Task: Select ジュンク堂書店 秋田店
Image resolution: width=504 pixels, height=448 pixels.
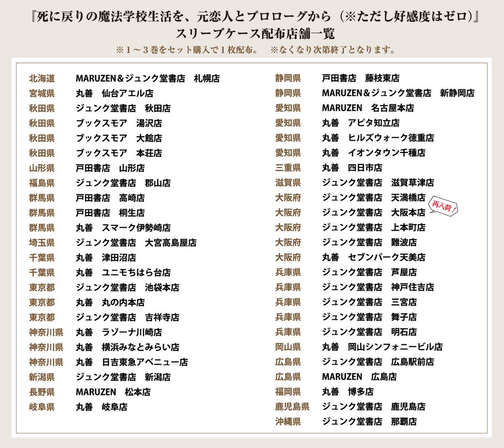Action: [x=123, y=108]
